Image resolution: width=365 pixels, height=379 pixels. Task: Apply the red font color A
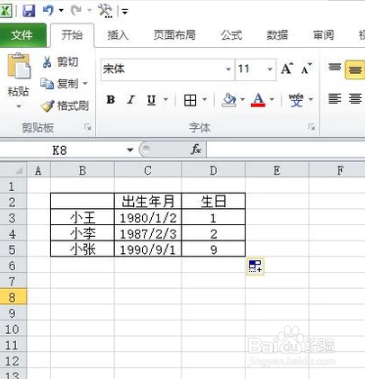(x=258, y=100)
